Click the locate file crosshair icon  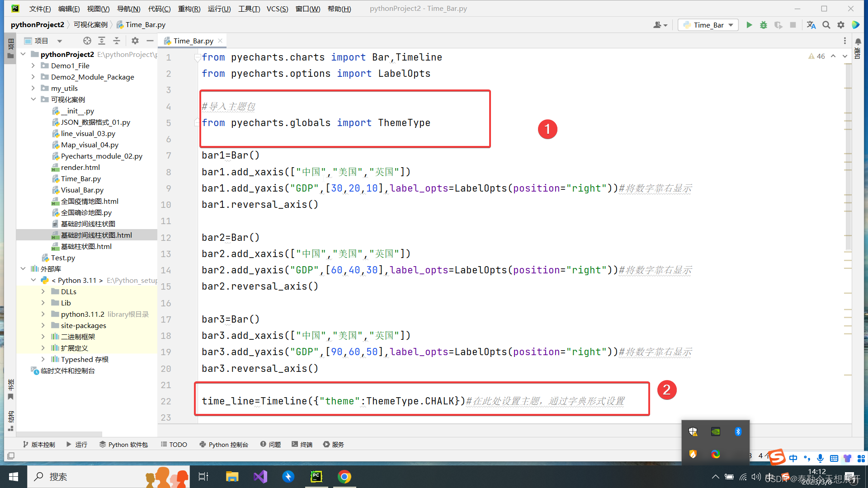87,41
